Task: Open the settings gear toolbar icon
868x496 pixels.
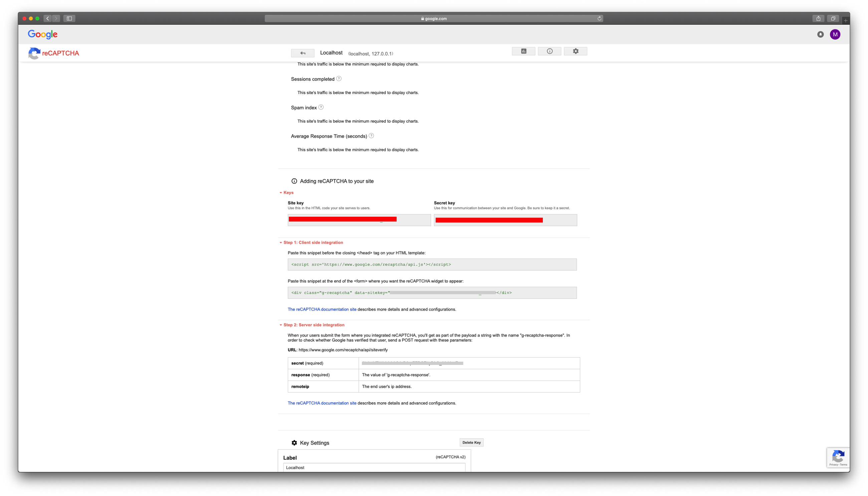Action: [x=576, y=51]
